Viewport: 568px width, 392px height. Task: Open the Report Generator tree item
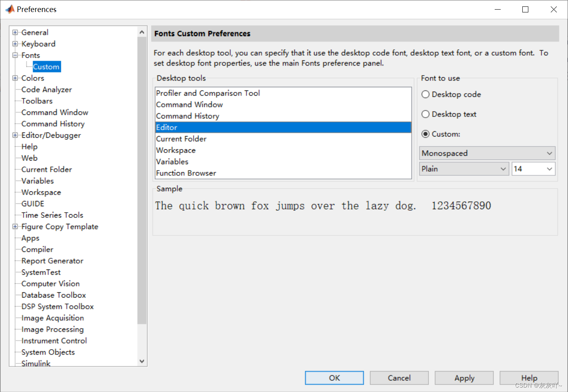point(52,261)
